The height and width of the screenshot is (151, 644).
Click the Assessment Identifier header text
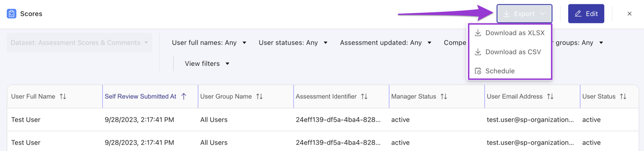pos(326,96)
